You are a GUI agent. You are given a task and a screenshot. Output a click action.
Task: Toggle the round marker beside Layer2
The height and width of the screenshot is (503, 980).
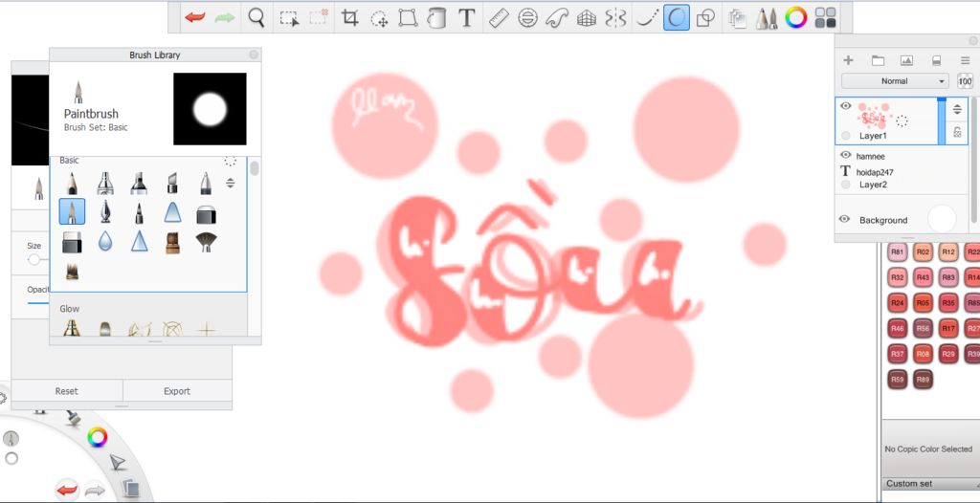tap(846, 185)
